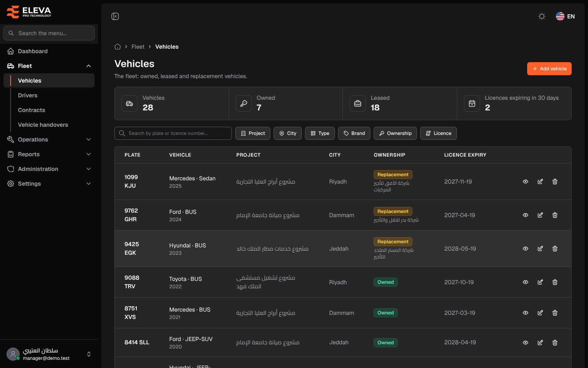Click the Eleva Pro Technology logo
Viewport: 588px width, 368px height.
click(29, 12)
